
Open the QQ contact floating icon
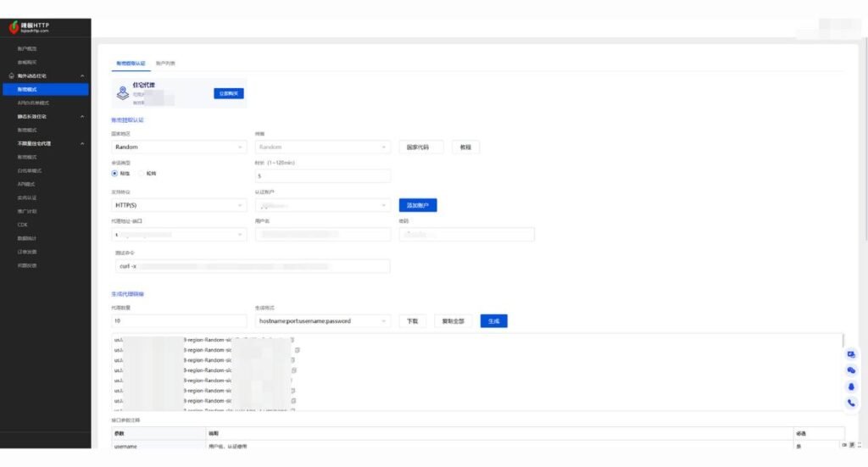pos(851,386)
